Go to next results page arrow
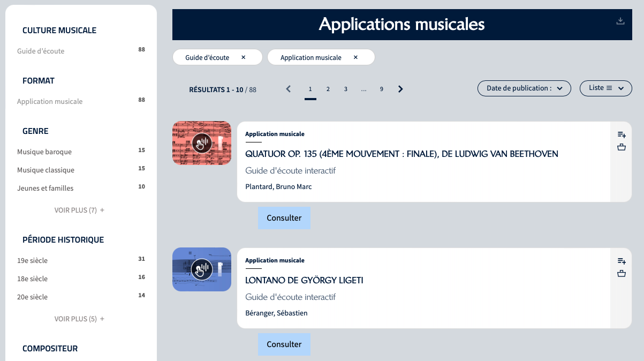This screenshot has width=644, height=361. tap(400, 89)
